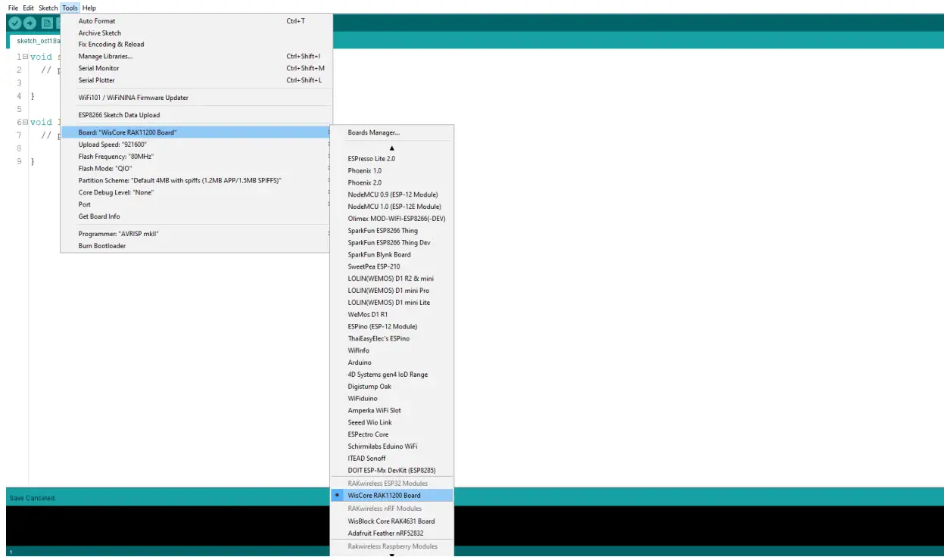Select SparkFun Blynk Board
This screenshot has height=560, width=944.
pyautogui.click(x=392, y=255)
